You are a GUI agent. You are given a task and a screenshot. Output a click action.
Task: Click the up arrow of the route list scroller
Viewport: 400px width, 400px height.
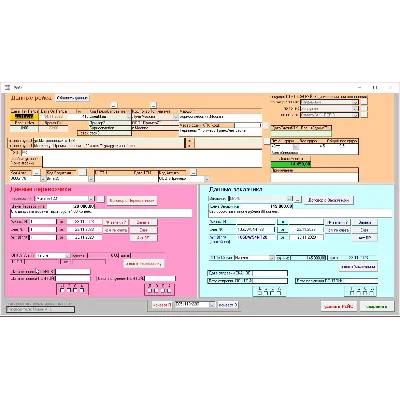click(189, 141)
